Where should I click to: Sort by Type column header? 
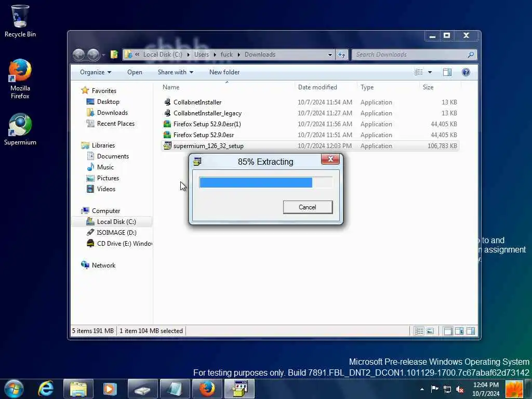point(388,87)
